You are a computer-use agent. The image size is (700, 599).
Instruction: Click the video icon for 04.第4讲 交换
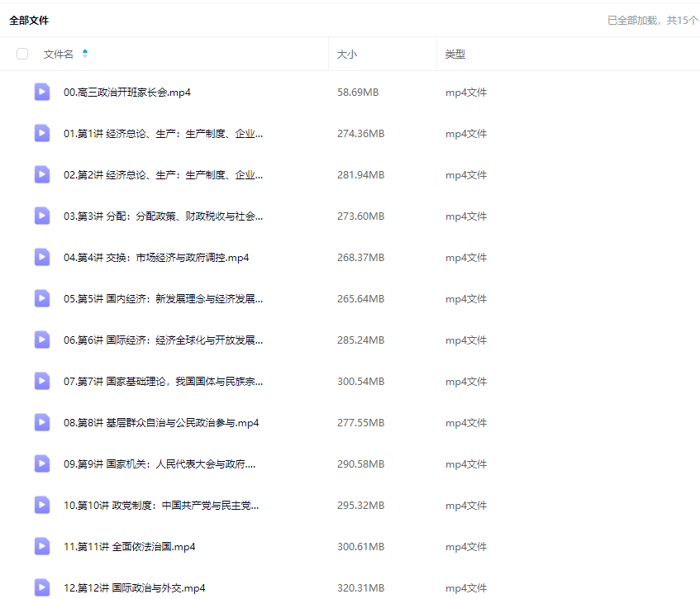(42, 257)
